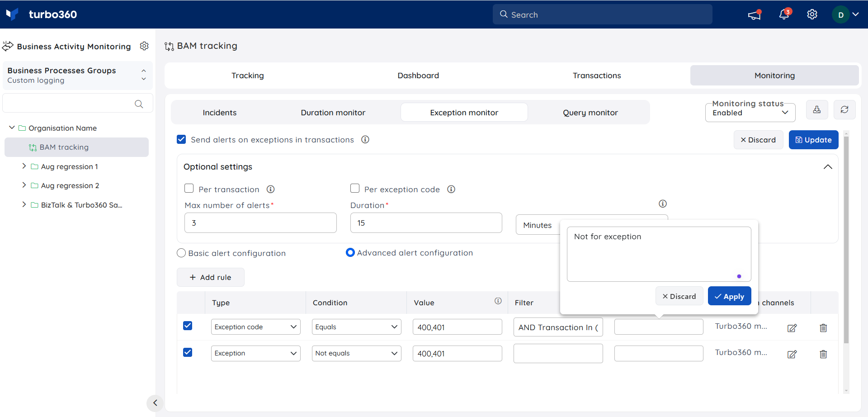The height and width of the screenshot is (417, 868).
Task: Click the Update button
Action: pyautogui.click(x=813, y=140)
